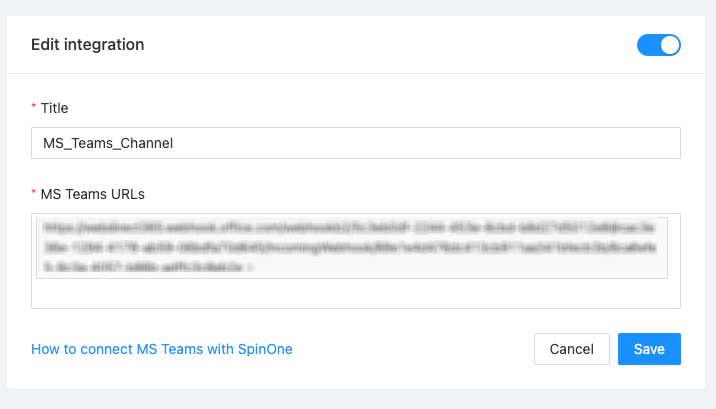716x409 pixels.
Task: Click the x on the URL chip
Action: pos(249,268)
